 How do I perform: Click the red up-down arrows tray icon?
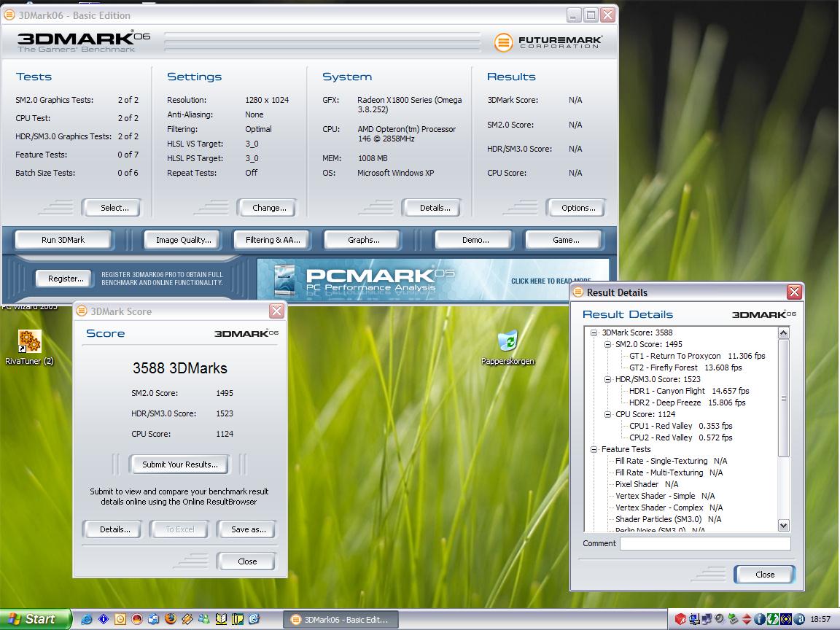tap(746, 619)
